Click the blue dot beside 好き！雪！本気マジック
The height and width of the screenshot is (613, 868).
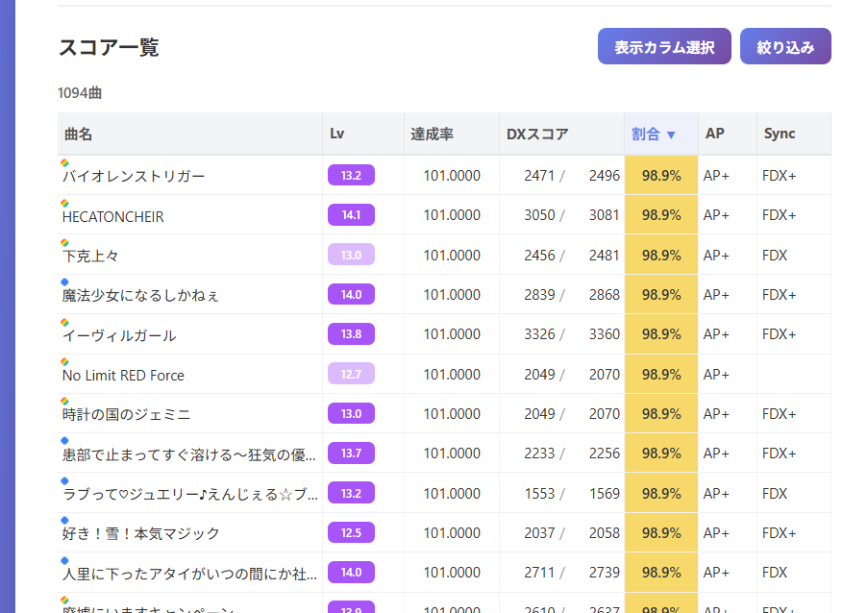pos(64,520)
